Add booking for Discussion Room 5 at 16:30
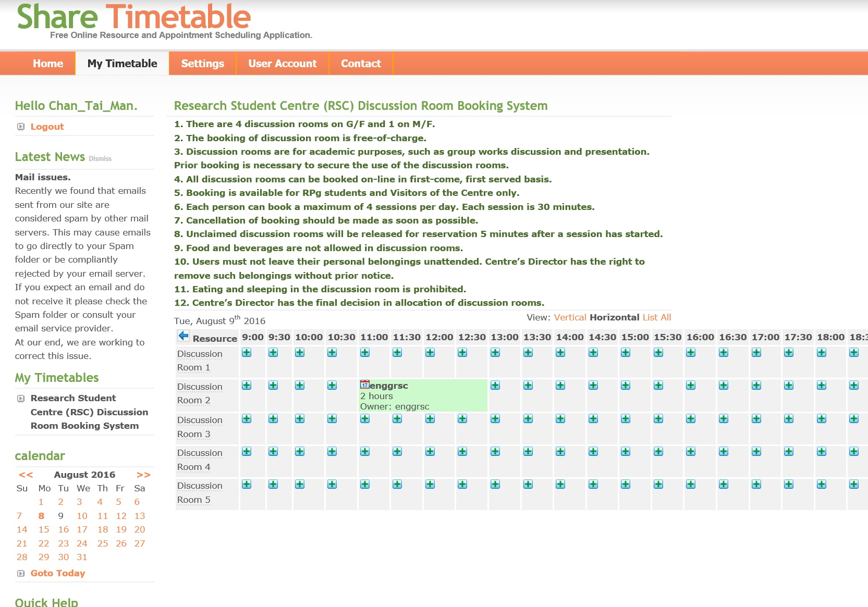This screenshot has width=868, height=607. [x=724, y=485]
